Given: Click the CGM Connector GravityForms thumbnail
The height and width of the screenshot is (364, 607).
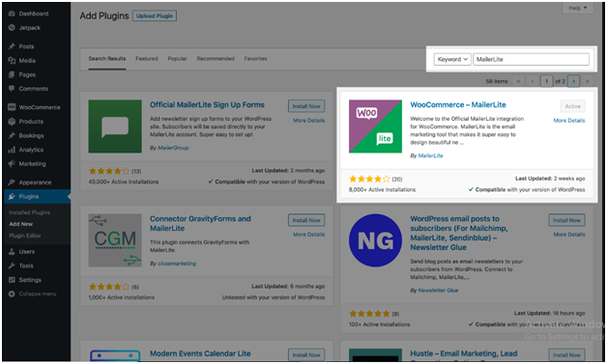Looking at the screenshot, I should point(115,240).
